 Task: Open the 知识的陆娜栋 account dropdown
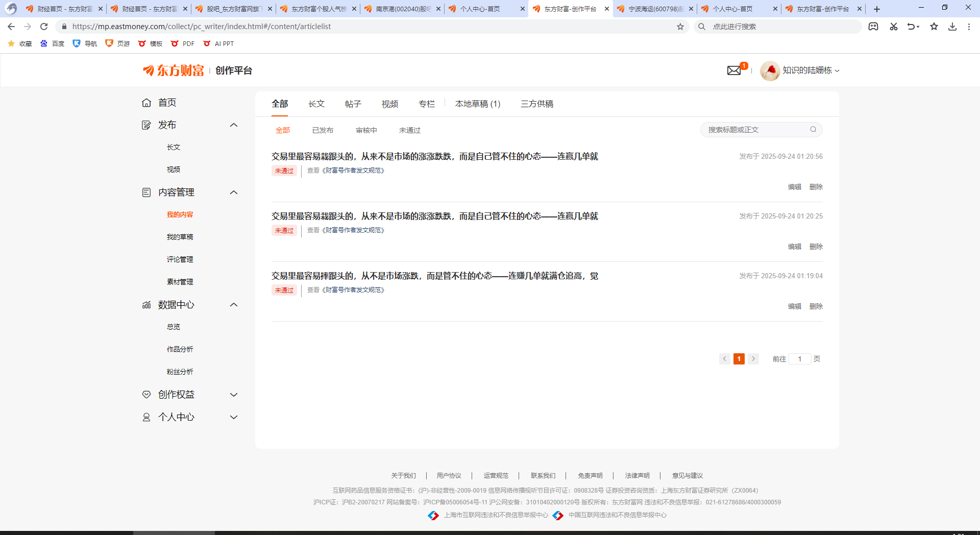(x=811, y=70)
